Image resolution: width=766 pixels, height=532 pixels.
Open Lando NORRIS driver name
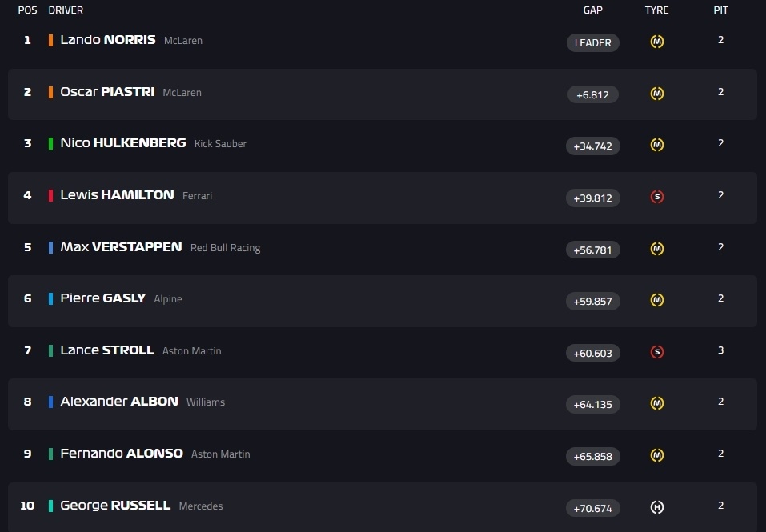[108, 39]
